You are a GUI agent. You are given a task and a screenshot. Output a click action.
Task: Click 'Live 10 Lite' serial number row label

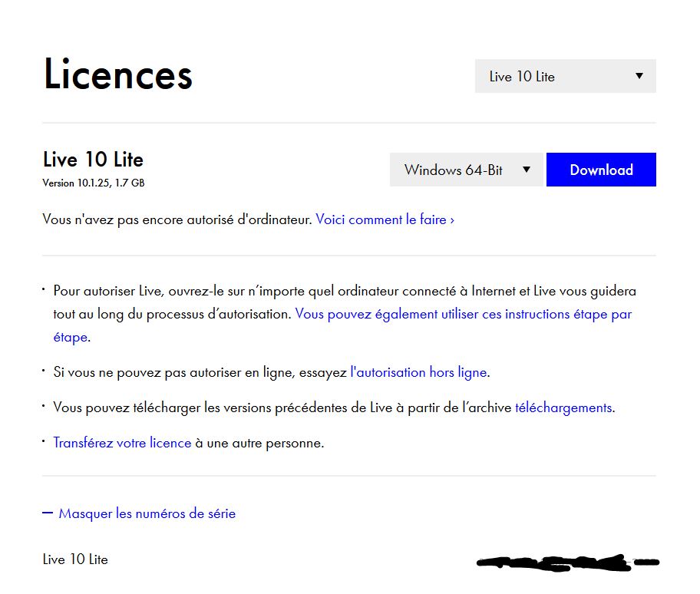tap(75, 559)
